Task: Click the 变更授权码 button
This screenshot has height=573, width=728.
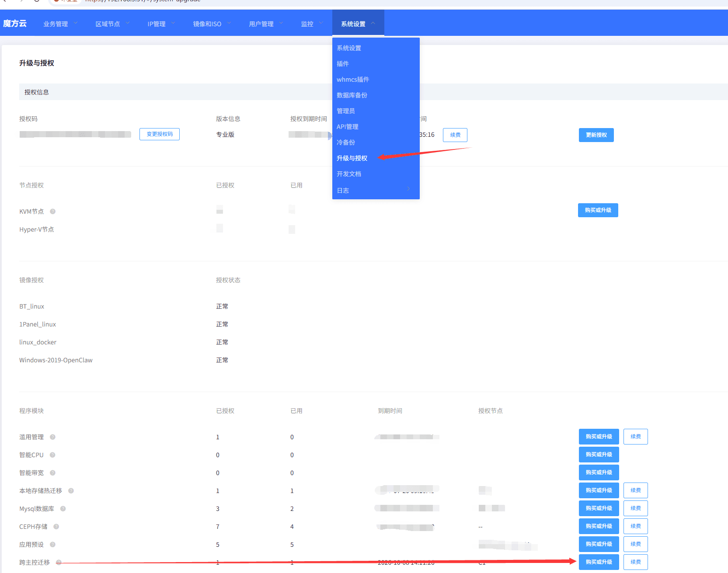Action: [160, 134]
